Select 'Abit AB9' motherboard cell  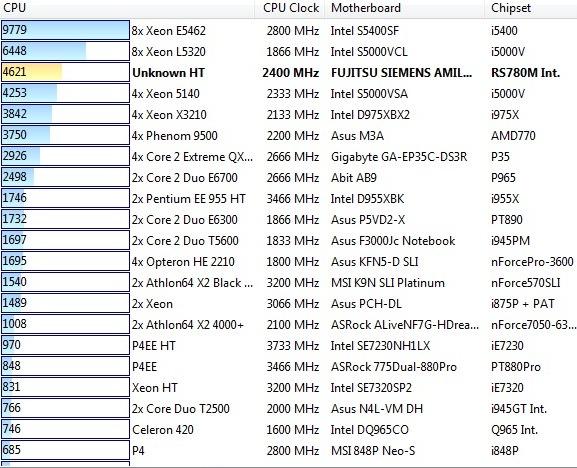[354, 177]
